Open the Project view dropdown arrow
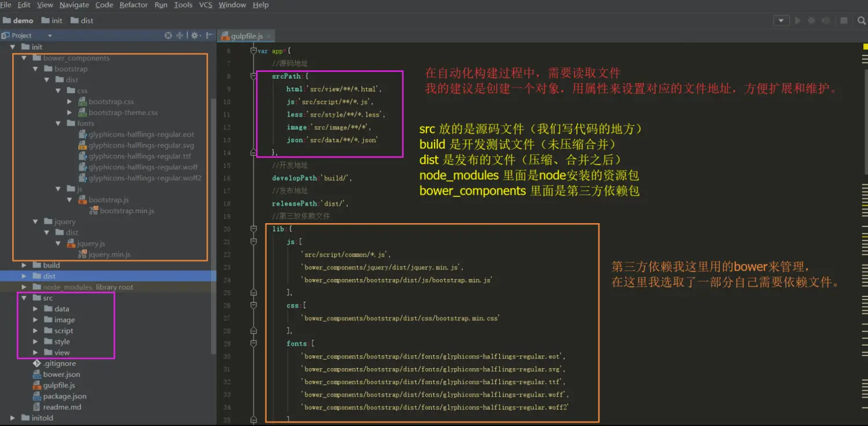Viewport: 868px width, 426px height. click(x=50, y=36)
